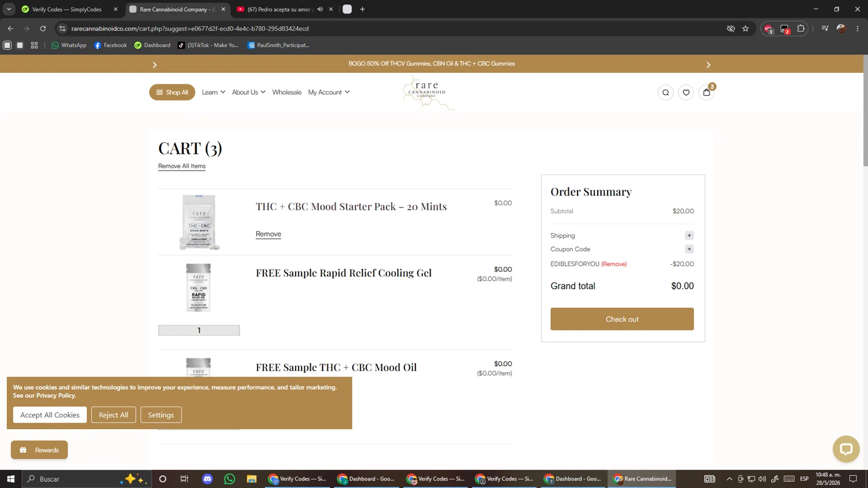868x488 pixels.
Task: Reject all cookies
Action: coord(113,415)
